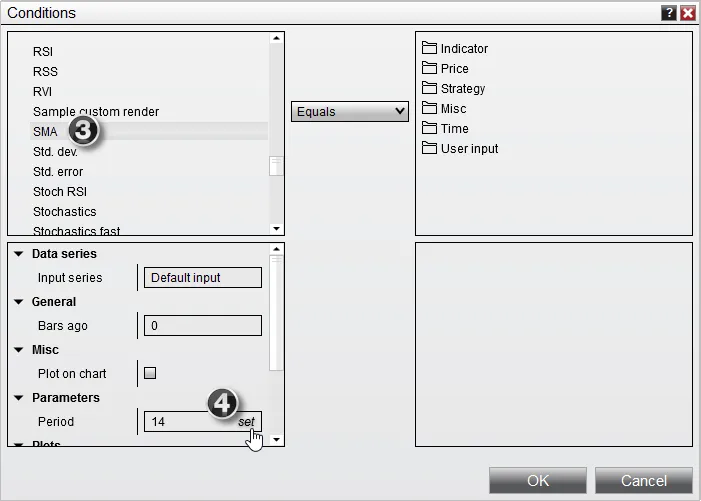701x501 pixels.
Task: Open the Misc folder in right list
Action: 444,109
